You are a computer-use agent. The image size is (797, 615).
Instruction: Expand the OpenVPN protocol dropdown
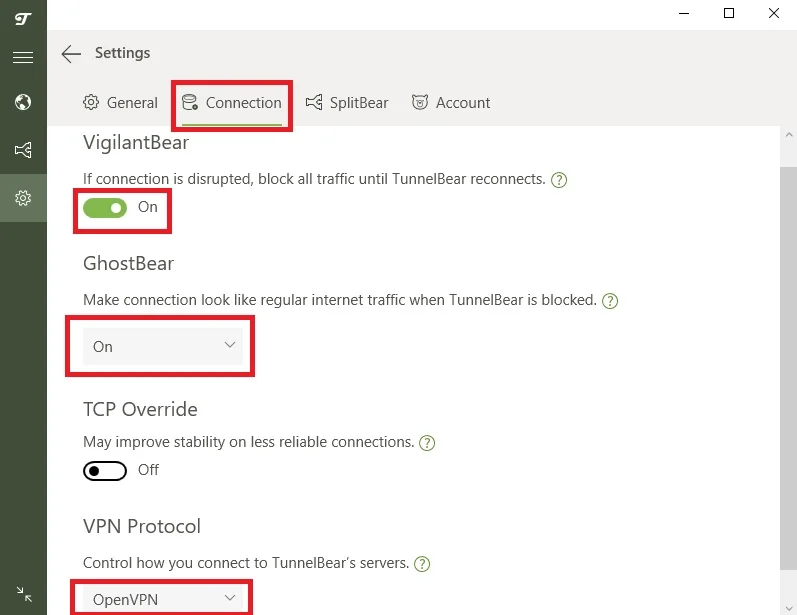164,599
